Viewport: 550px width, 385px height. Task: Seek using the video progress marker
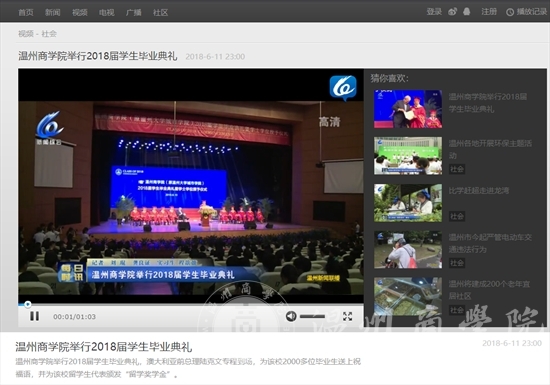click(28, 304)
